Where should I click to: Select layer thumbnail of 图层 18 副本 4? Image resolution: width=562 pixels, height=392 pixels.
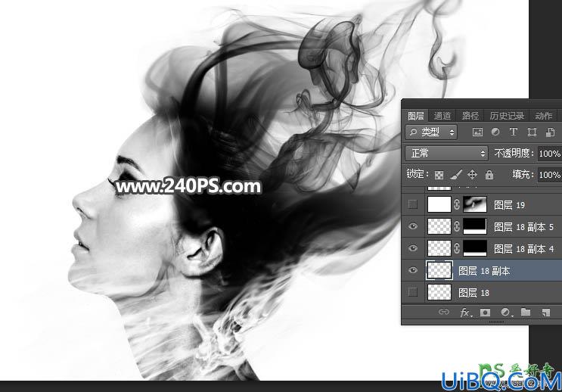439,248
